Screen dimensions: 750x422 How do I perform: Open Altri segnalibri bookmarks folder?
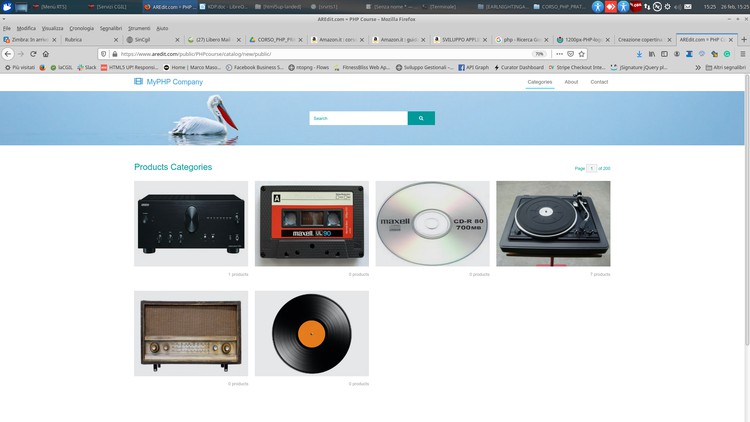725,67
